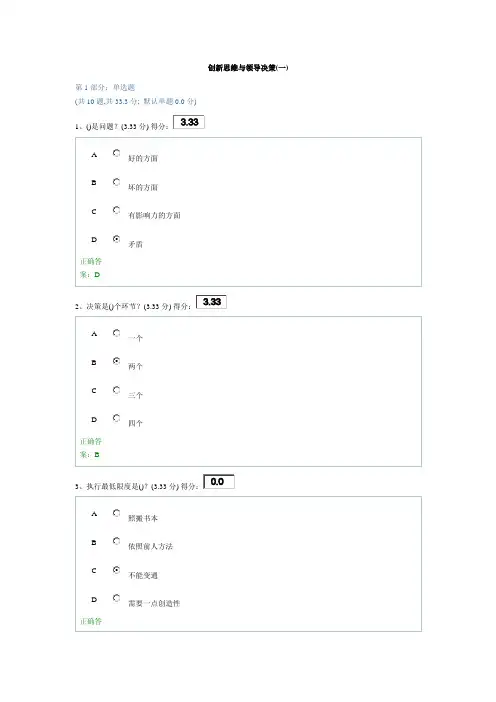Viewport: 496px width, 702px height.
Task: Click the 第1部分：单选题 section heading
Action: (105, 87)
